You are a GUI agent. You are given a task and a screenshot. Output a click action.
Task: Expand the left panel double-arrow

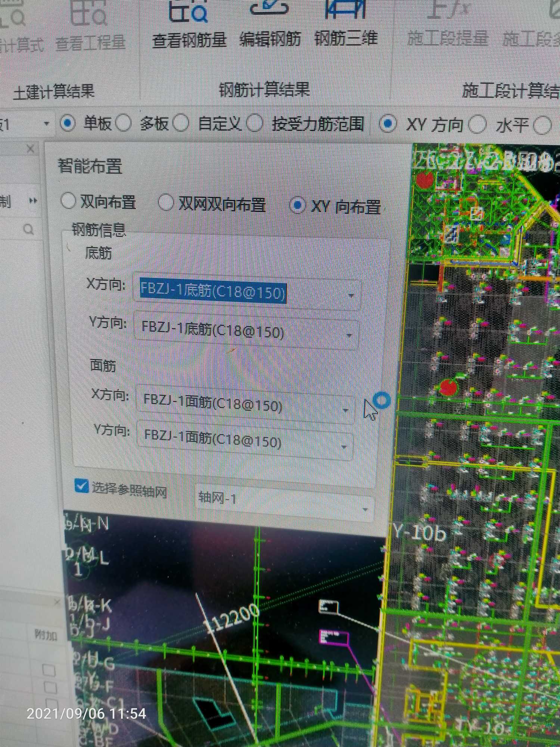point(33,201)
